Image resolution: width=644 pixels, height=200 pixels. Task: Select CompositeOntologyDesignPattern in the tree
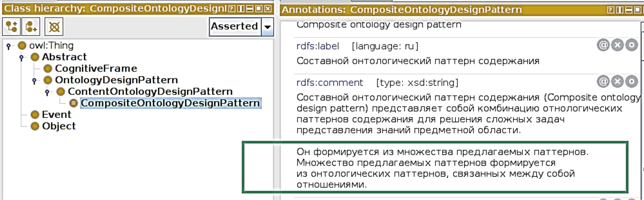(x=170, y=103)
